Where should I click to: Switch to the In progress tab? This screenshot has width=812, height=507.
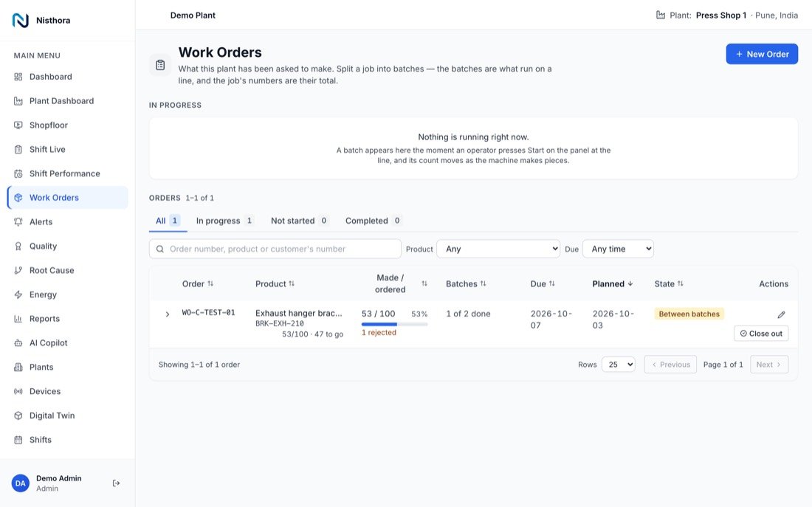coord(225,221)
